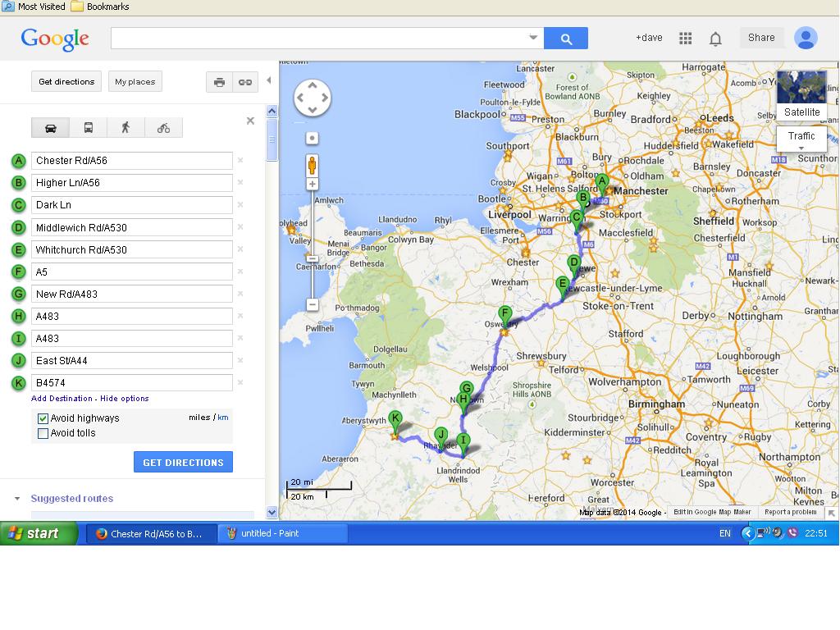
Task: Zoom out with the minus button
Action: click(312, 305)
